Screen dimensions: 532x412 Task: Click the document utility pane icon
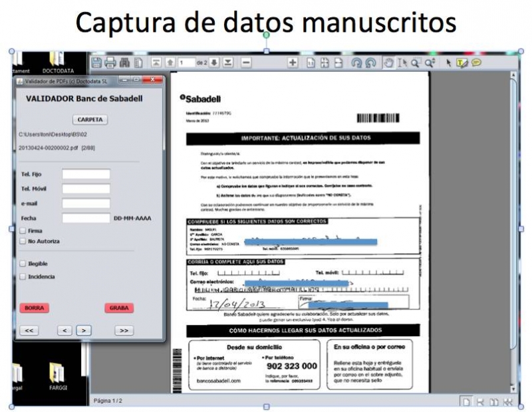(x=138, y=62)
